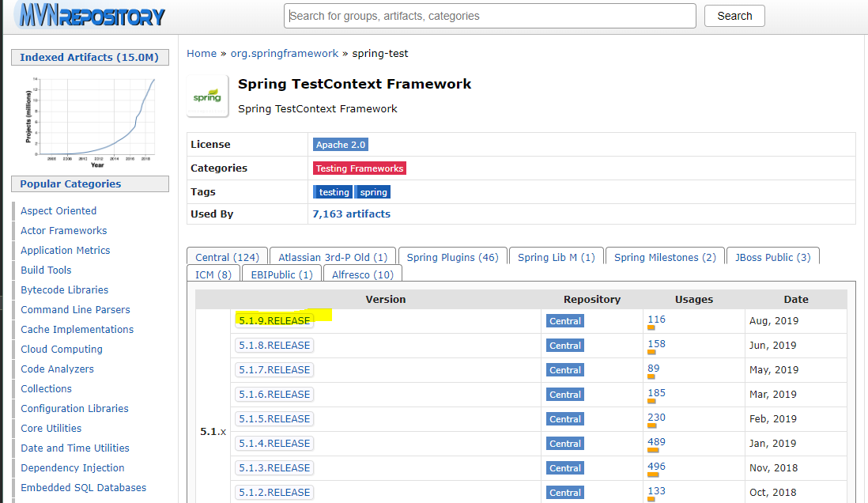Open Cache Implementations category
This screenshot has width=868, height=503.
click(77, 330)
